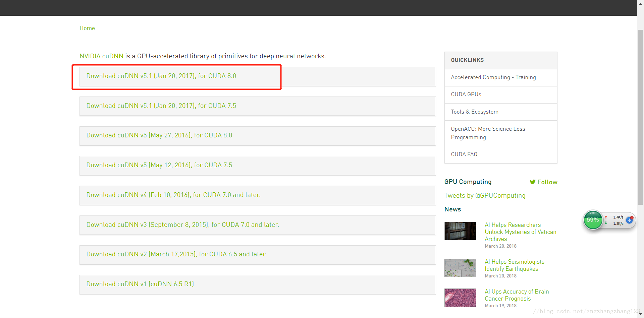Click the green 59% memory accelerator ball
Image resolution: width=644 pixels, height=318 pixels.
click(x=593, y=220)
